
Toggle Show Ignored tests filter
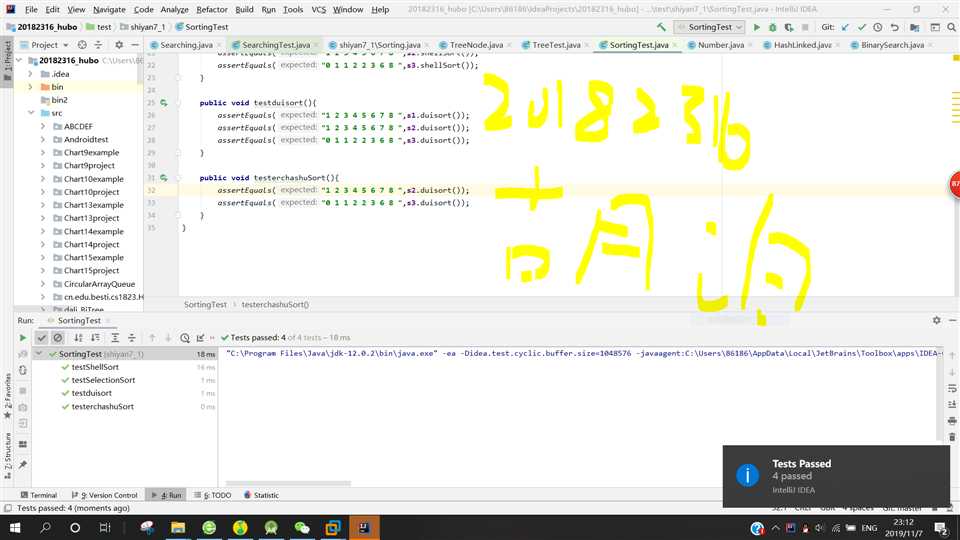(x=58, y=337)
